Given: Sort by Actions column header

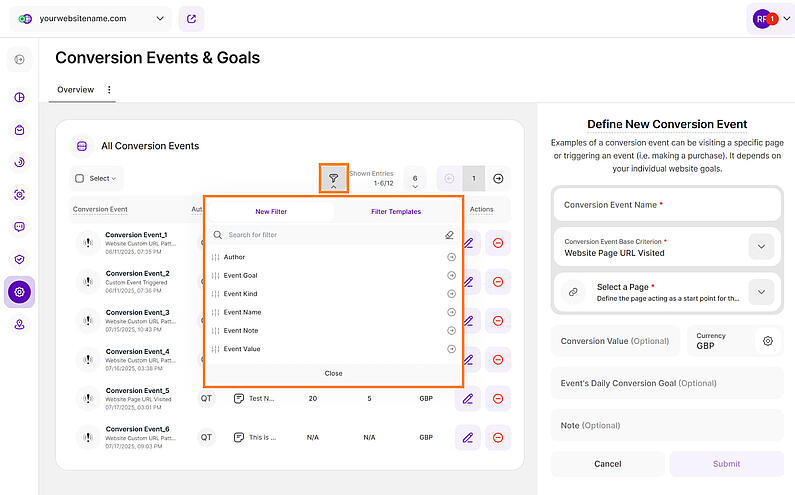Looking at the screenshot, I should (481, 209).
